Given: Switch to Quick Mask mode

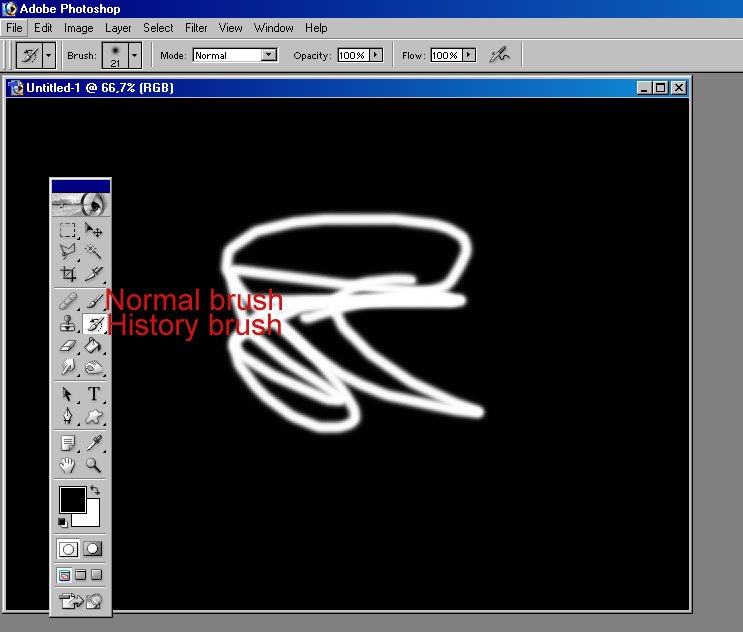Looking at the screenshot, I should (x=93, y=548).
